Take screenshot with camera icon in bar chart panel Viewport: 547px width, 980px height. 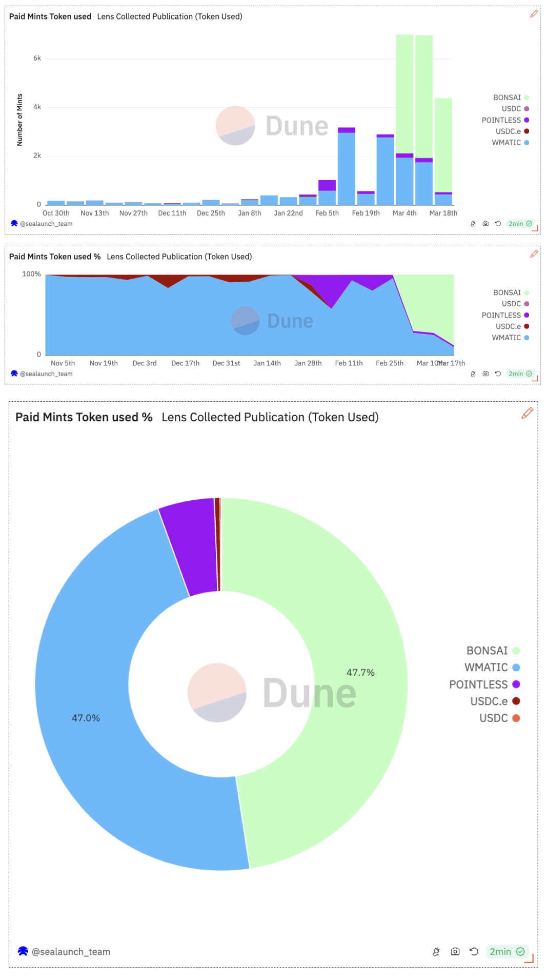pyautogui.click(x=485, y=224)
